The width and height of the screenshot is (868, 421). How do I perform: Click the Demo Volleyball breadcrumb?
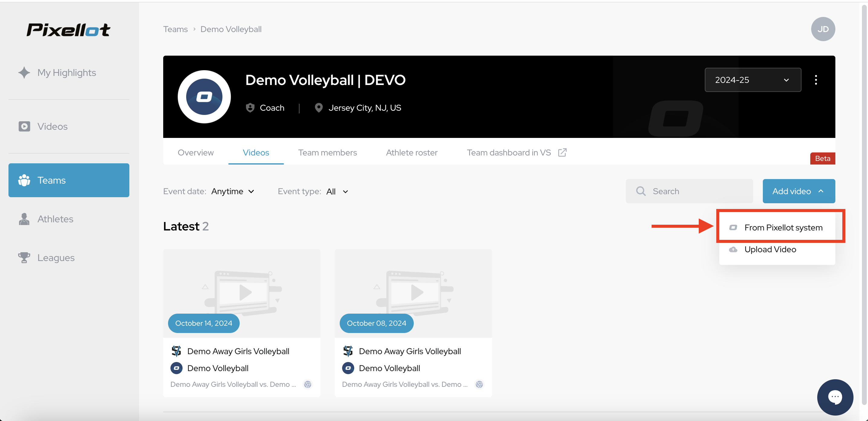[231, 29]
